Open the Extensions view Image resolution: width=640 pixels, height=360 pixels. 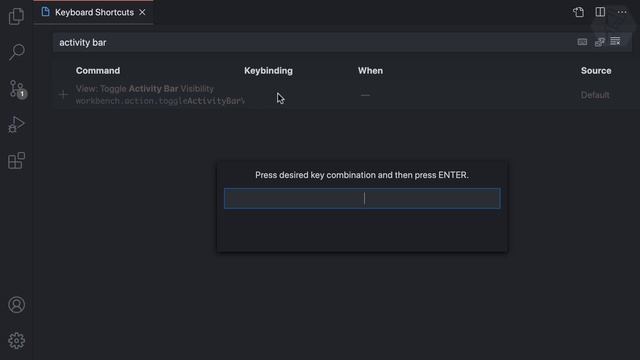(16, 160)
